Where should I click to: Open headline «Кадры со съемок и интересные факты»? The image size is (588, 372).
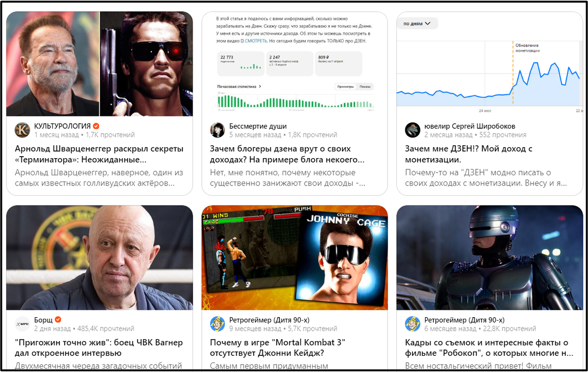(x=490, y=348)
